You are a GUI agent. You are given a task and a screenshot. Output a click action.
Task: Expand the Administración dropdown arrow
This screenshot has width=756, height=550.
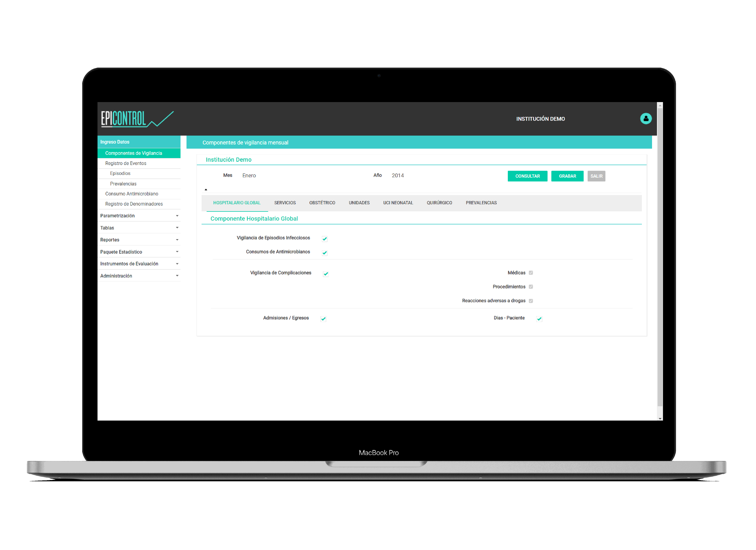point(177,276)
